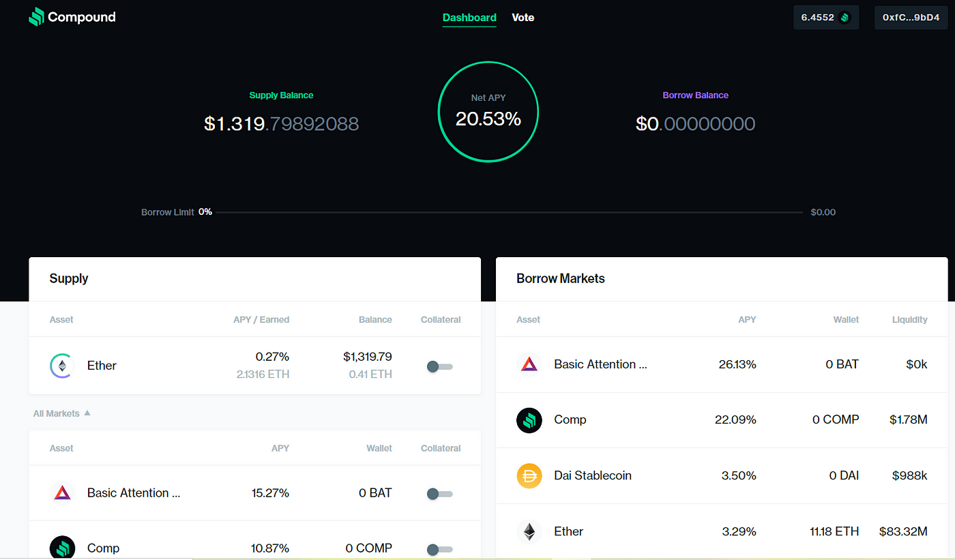Click the $83.32M liquidity value
Screen dimensions: 955x560
coord(903,531)
